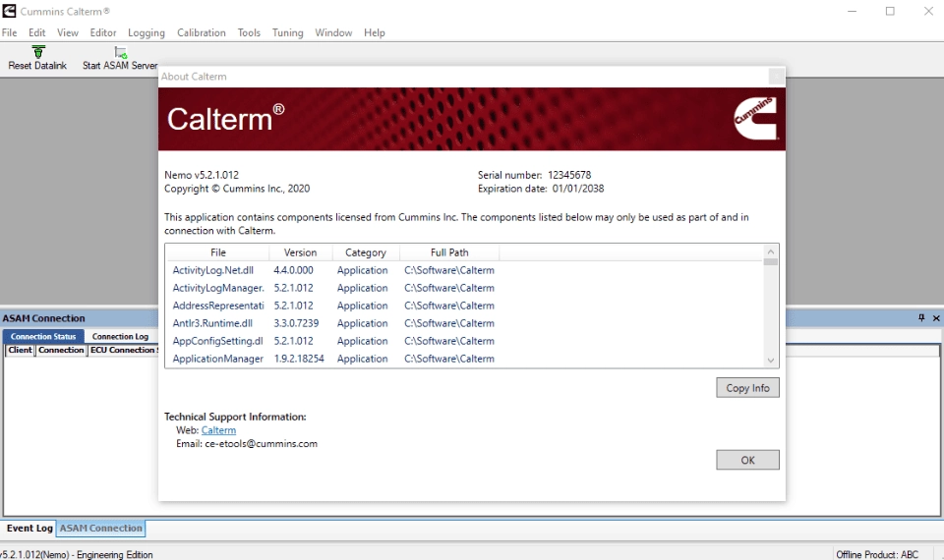Open the Edit menu
944x560 pixels.
(x=36, y=32)
